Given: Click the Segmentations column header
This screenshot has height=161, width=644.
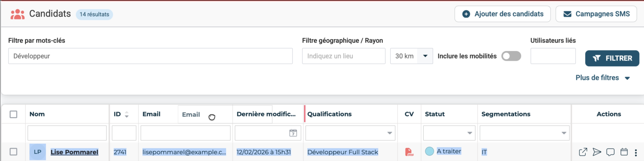Looking at the screenshot, I should pyautogui.click(x=505, y=114).
